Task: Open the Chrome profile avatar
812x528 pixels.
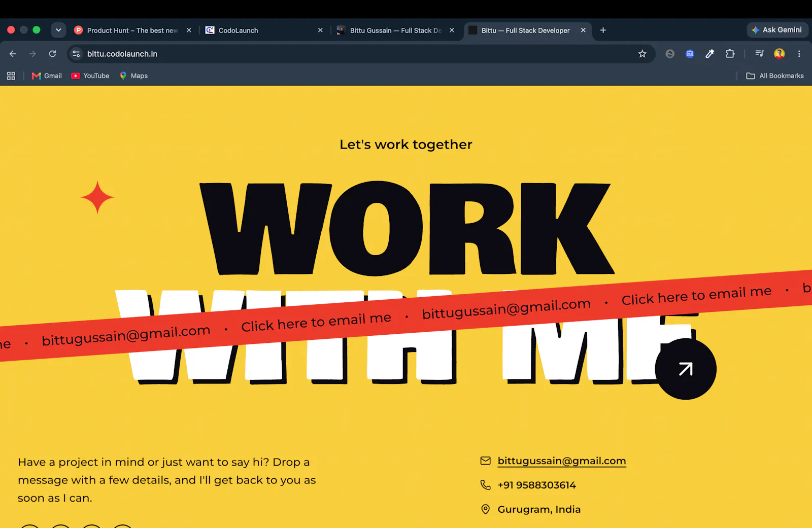Action: pos(780,54)
